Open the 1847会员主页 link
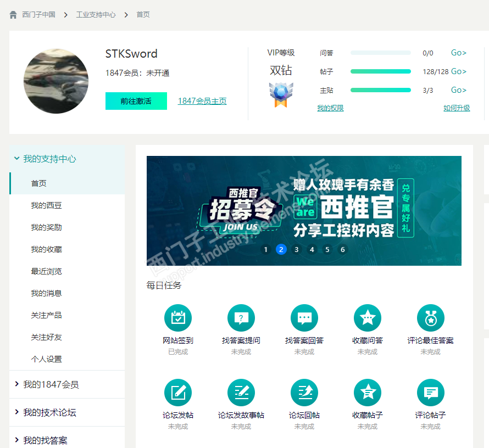This screenshot has width=489, height=448. 202,101
